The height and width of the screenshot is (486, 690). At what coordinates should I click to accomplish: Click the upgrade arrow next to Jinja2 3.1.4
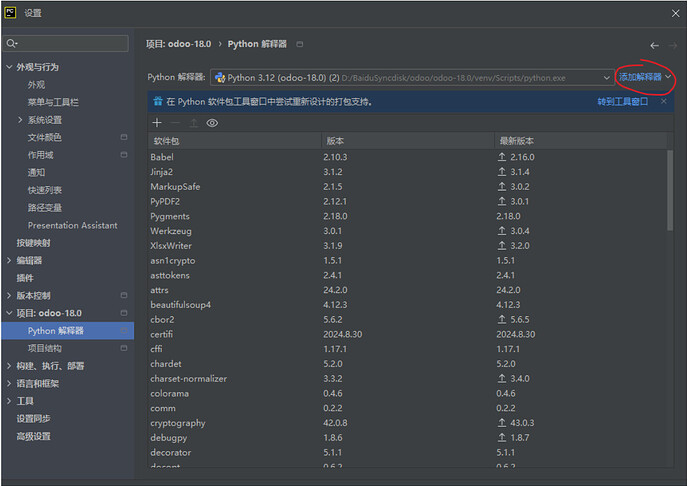click(x=502, y=172)
